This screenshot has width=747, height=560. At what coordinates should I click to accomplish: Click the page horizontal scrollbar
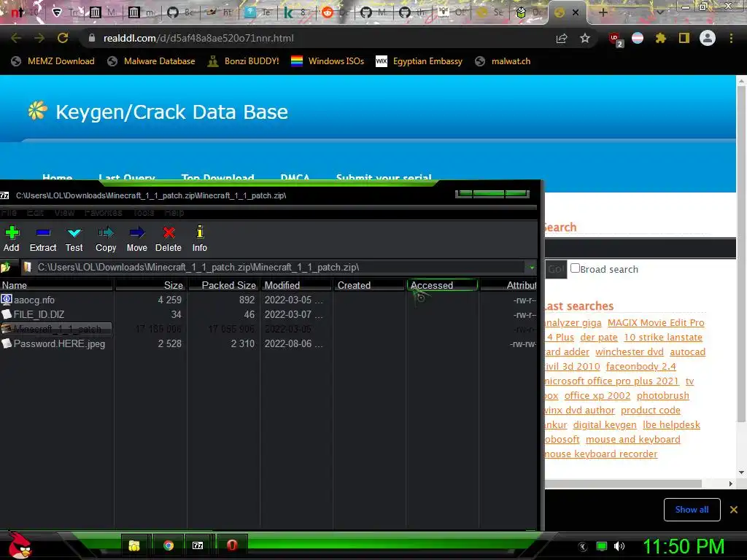pyautogui.click(x=623, y=484)
